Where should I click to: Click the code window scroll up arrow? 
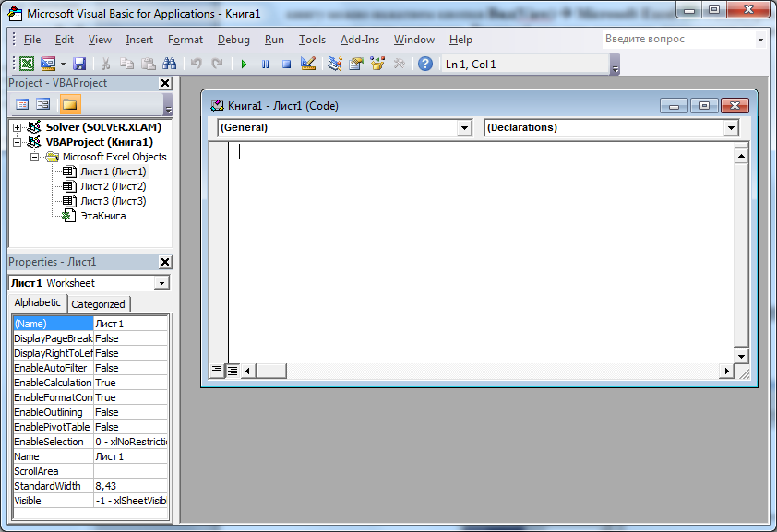(x=741, y=156)
